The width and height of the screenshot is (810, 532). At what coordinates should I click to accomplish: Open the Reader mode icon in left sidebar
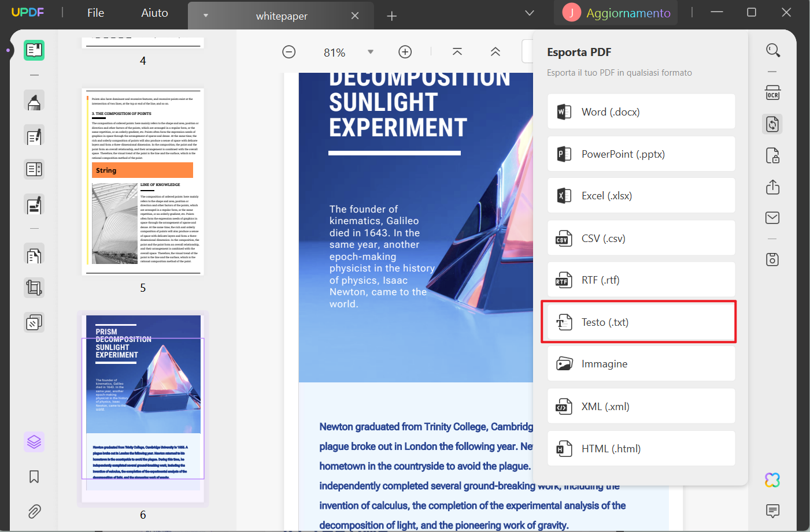pyautogui.click(x=34, y=50)
